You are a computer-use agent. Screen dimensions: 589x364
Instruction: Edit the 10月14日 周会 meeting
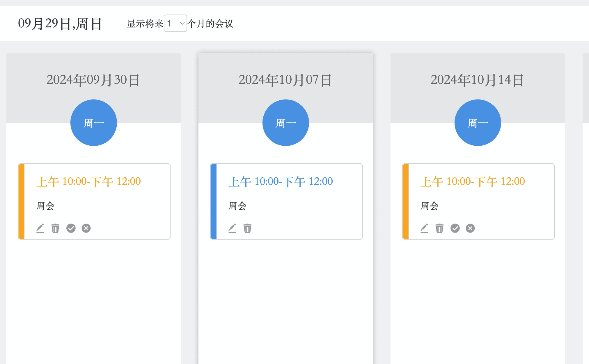(x=424, y=228)
